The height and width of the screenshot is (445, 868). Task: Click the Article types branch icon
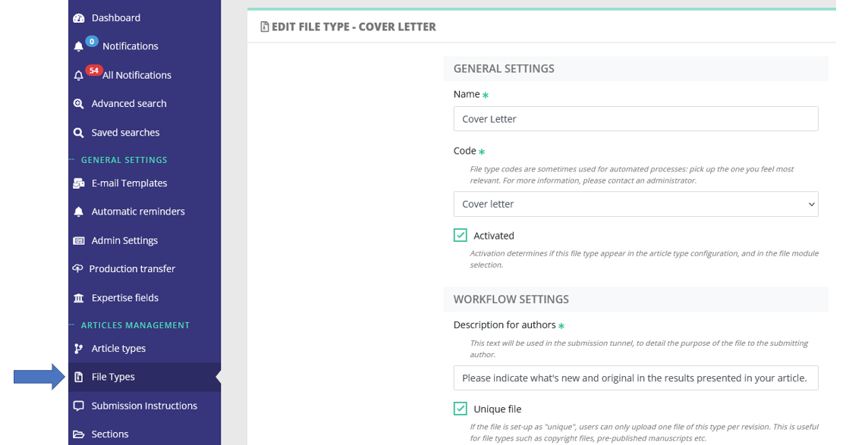coord(79,349)
